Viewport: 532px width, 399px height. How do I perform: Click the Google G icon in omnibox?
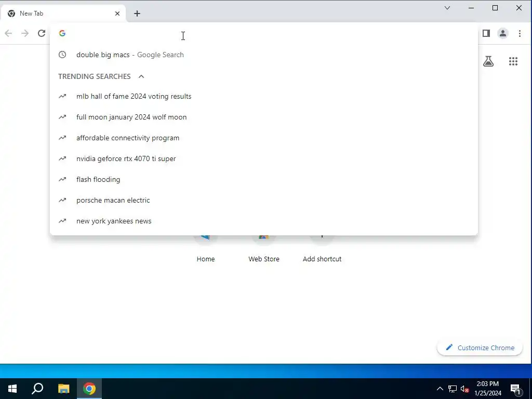click(62, 33)
